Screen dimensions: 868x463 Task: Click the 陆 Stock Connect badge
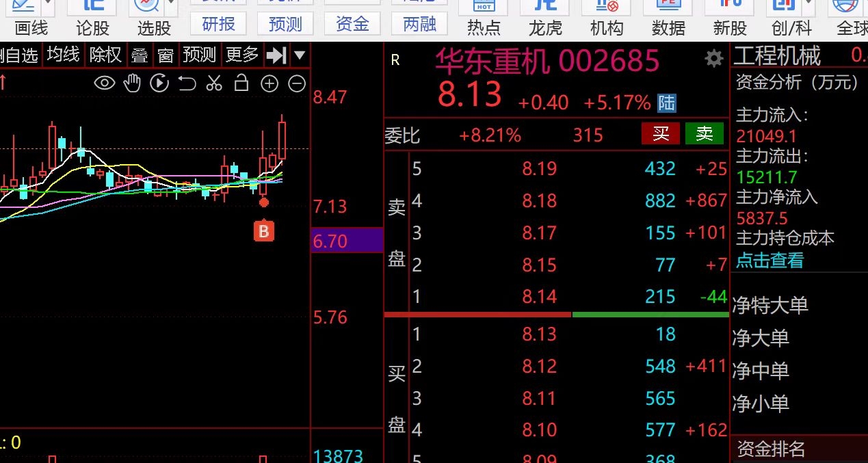tap(667, 103)
